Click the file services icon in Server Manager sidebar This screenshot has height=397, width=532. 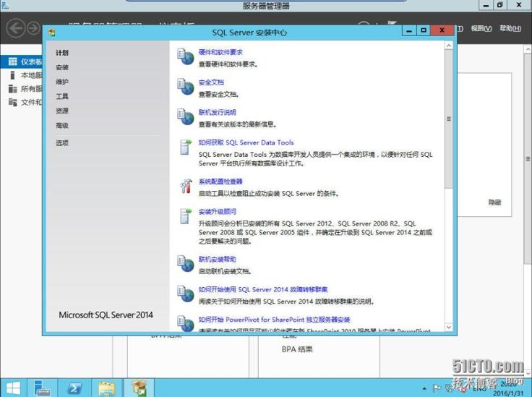[12, 102]
